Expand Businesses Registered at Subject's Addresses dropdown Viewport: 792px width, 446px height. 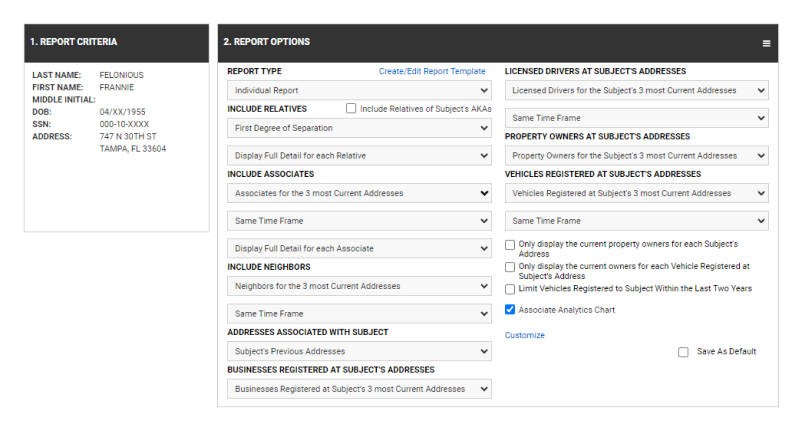359,389
